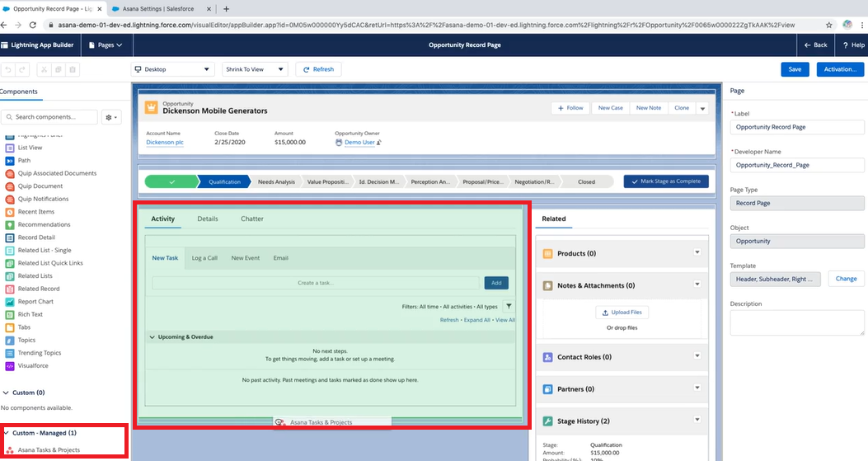The height and width of the screenshot is (461, 868).
Task: Click the Related Record component icon
Action: [x=9, y=289]
